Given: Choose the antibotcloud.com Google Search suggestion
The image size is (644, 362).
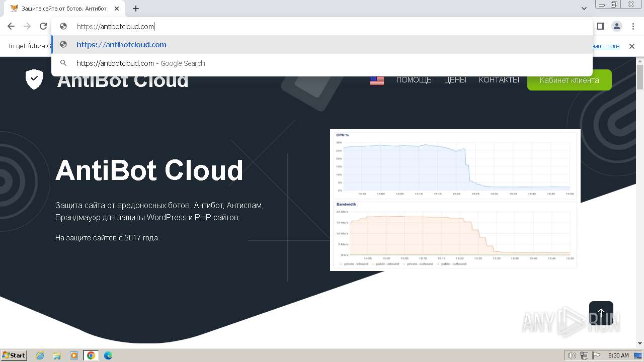Looking at the screenshot, I should [x=322, y=63].
